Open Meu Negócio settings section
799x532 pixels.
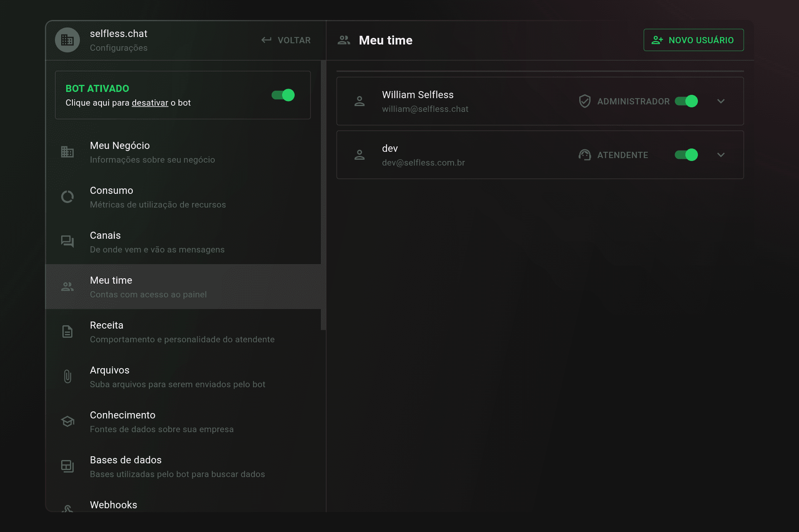(183, 152)
